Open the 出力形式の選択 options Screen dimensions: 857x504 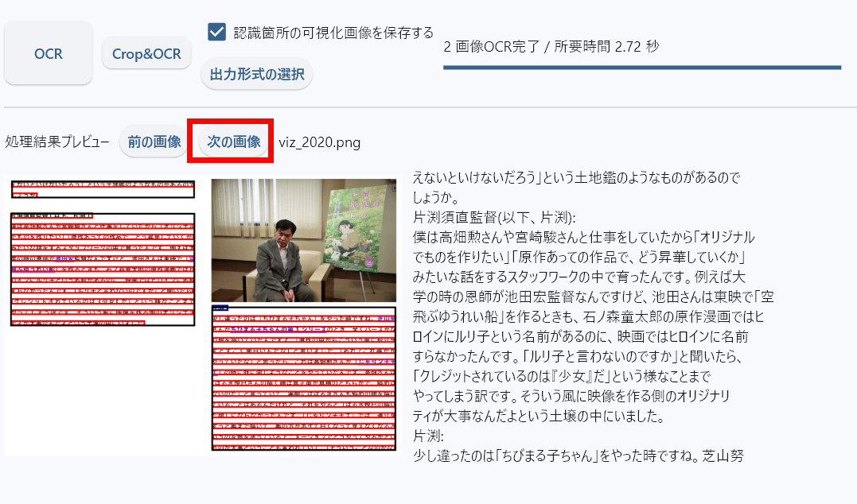[257, 74]
